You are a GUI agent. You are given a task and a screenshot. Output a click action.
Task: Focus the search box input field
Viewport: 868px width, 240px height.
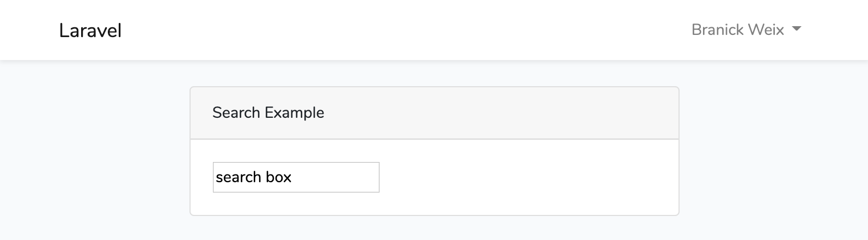click(296, 177)
